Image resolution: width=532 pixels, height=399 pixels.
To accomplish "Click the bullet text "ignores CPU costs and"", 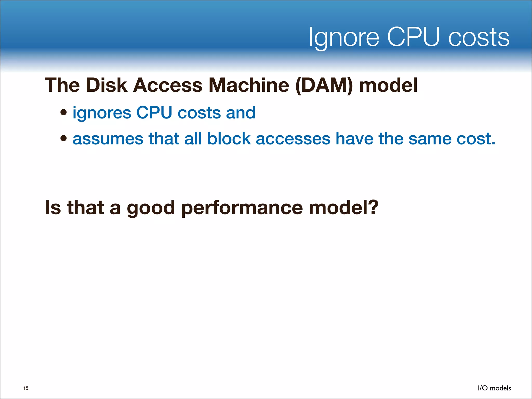I will (164, 113).
